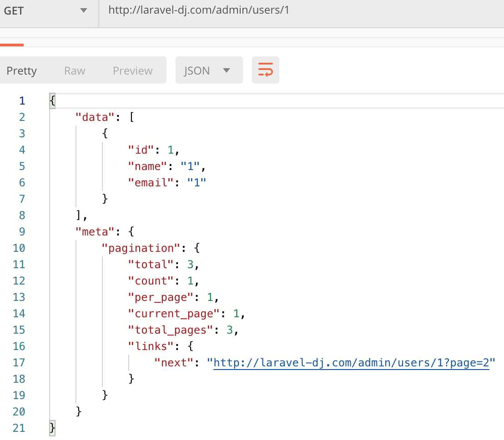This screenshot has width=504, height=440.
Task: Click the opening brace on line 1
Action: [52, 101]
